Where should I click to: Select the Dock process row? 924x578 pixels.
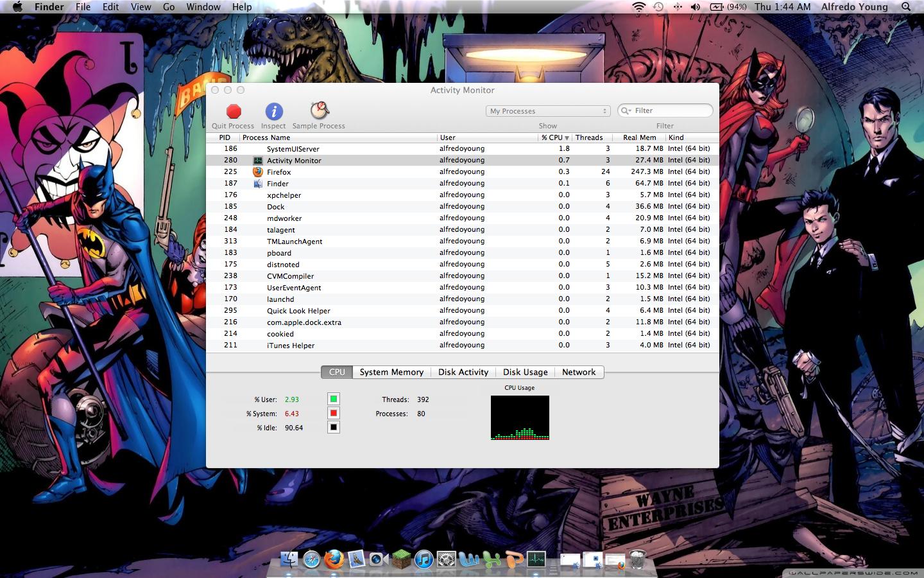[463, 206]
